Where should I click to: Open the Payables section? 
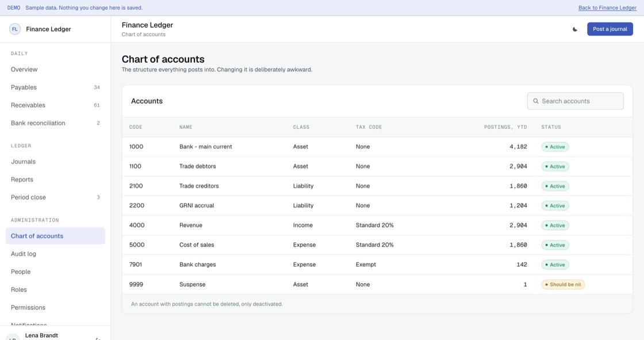coord(55,87)
